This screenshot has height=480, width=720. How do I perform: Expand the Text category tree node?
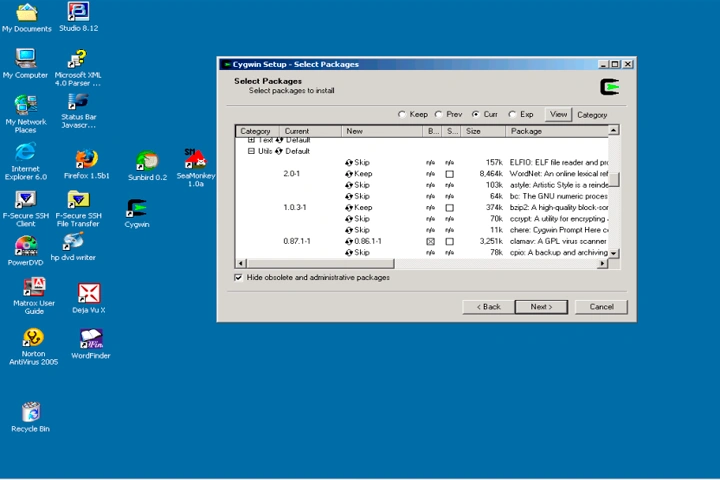point(251,140)
